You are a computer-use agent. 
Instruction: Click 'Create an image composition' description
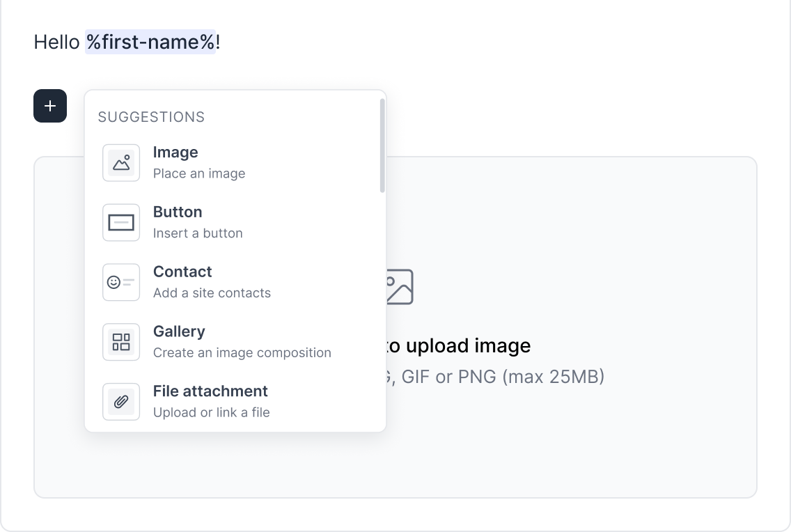pos(242,353)
